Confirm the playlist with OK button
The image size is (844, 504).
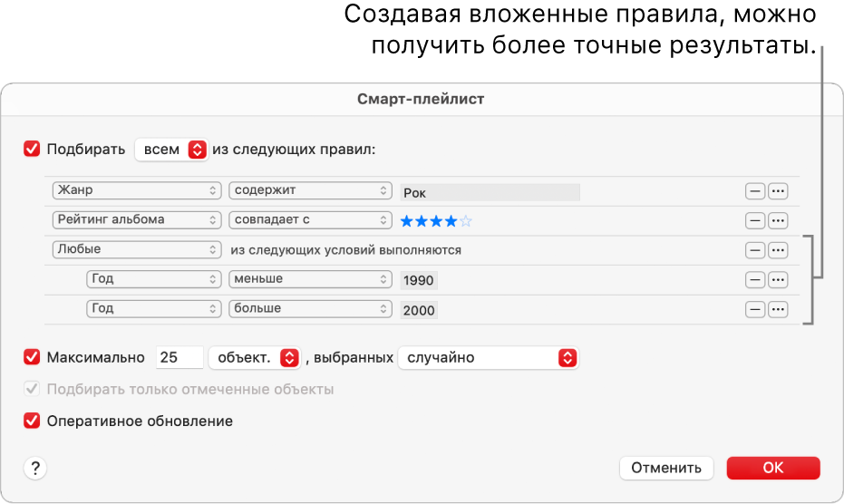tap(772, 468)
